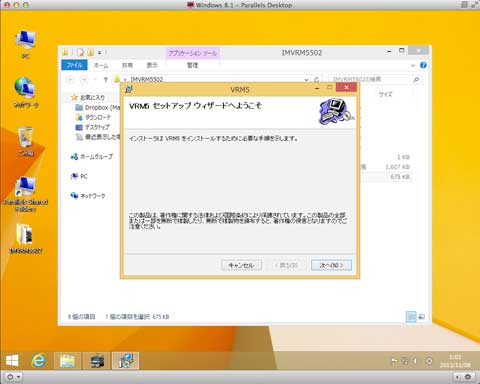The height and width of the screenshot is (384, 480).
Task: Open the File (ファイル) tab in Explorer
Action: (x=74, y=65)
